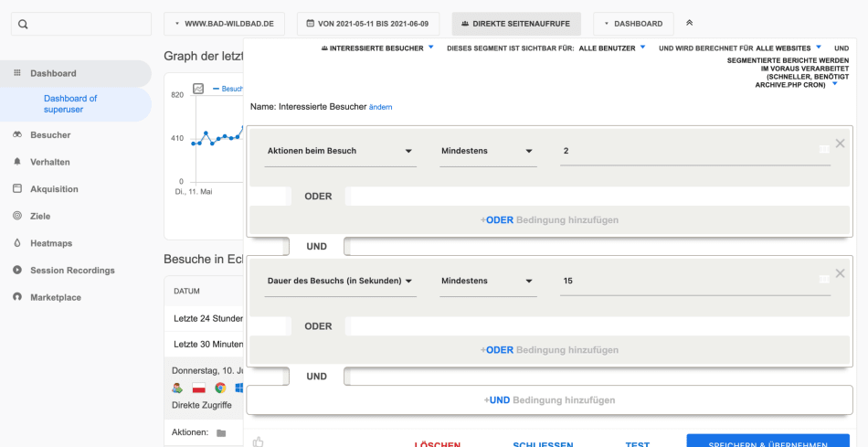Viewport: 868px width, 447px height.
Task: Open the date range picker
Action: pos(368,24)
